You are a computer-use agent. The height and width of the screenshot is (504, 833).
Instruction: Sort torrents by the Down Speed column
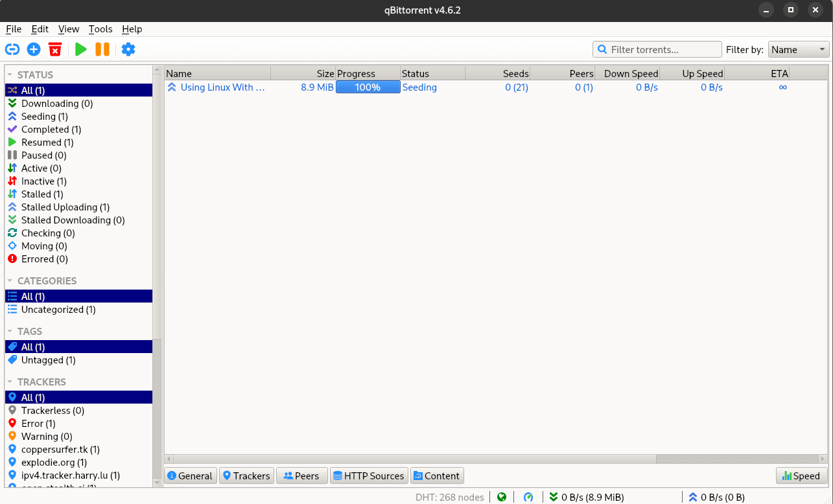pos(628,74)
